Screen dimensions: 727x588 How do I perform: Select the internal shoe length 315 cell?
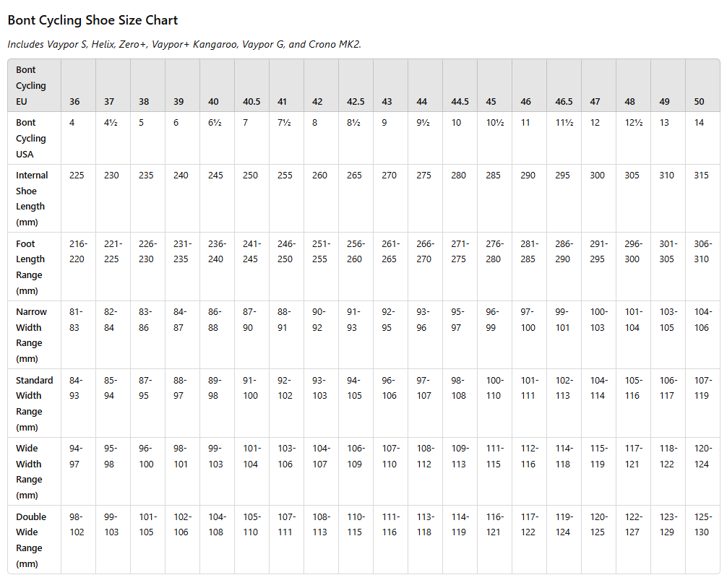point(701,176)
